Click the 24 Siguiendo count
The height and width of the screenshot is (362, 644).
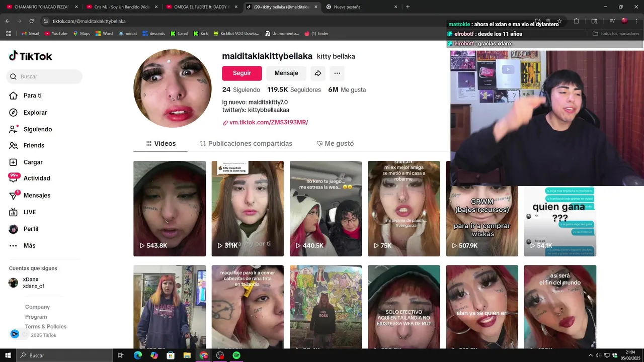pos(241,90)
